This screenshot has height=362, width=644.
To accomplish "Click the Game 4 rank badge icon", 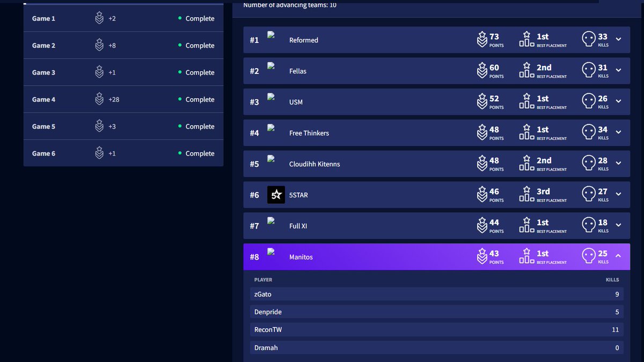I will (99, 99).
